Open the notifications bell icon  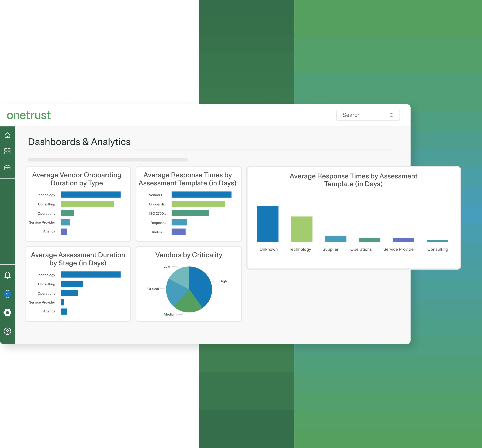point(8,275)
